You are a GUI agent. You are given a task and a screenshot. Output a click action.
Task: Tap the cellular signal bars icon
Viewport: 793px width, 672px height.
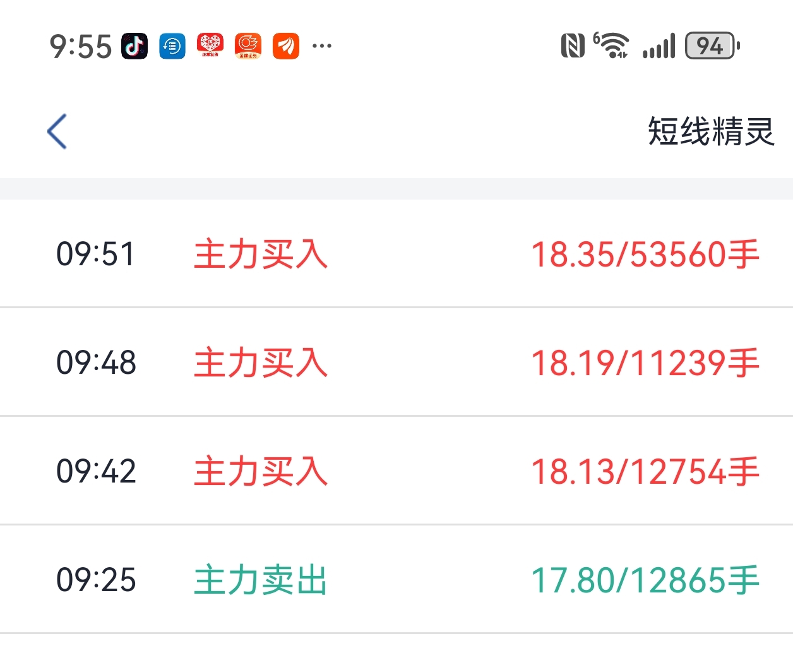click(x=659, y=46)
